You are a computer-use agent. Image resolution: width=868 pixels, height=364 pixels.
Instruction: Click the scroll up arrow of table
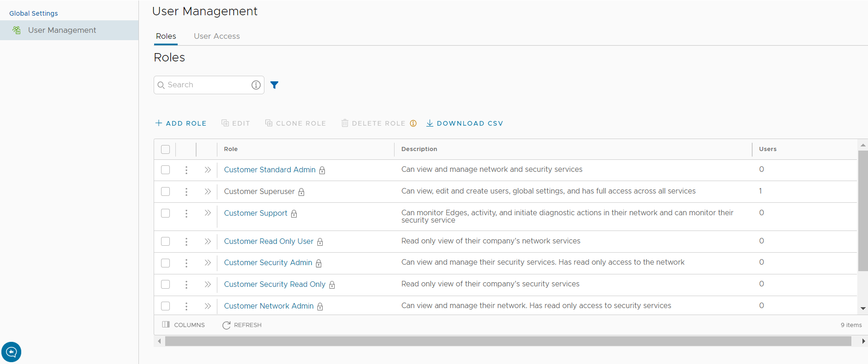pyautogui.click(x=863, y=145)
